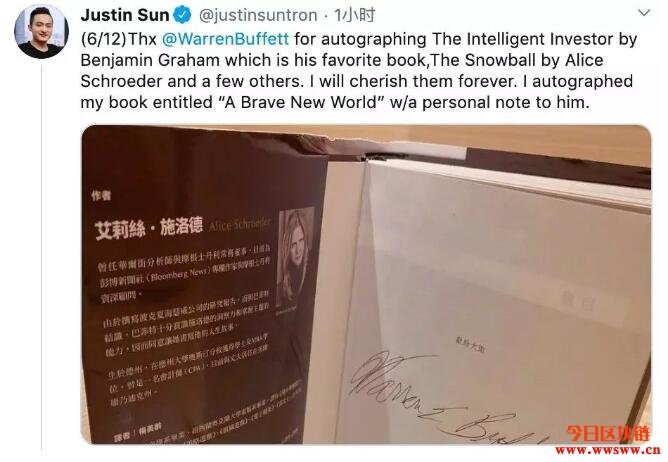668x462 pixels.
Task: Click the 作者 label in the photo
Action: tap(101, 195)
